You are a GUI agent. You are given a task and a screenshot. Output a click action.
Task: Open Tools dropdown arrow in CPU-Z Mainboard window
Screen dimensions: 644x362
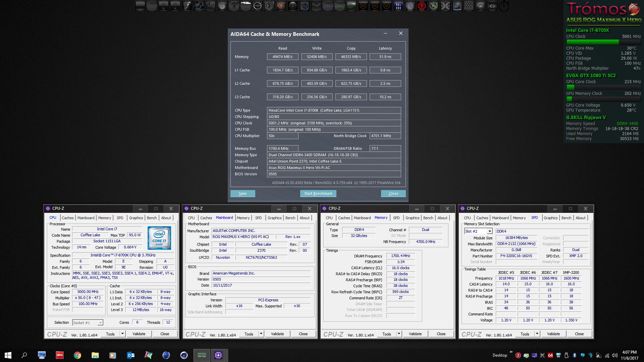click(x=261, y=334)
